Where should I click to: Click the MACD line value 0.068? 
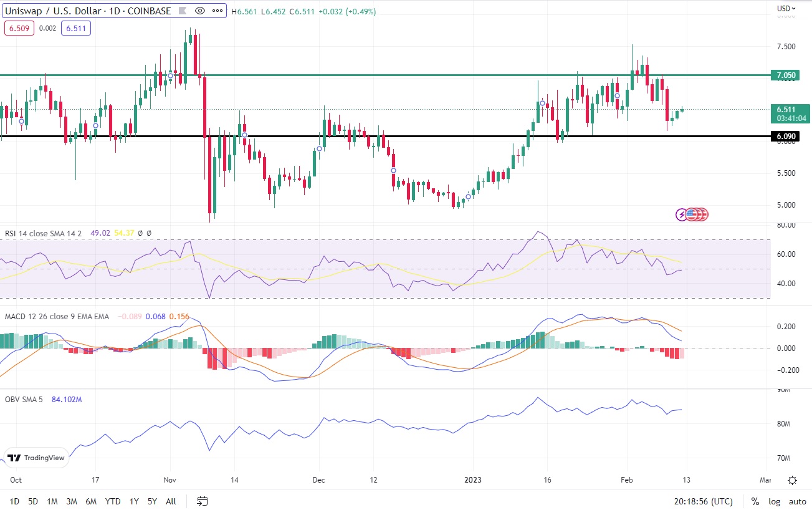coord(155,317)
